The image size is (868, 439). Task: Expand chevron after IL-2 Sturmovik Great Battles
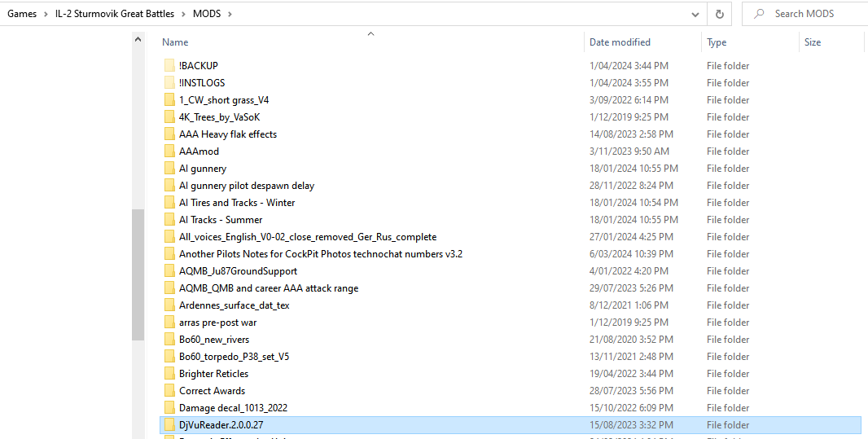click(183, 15)
